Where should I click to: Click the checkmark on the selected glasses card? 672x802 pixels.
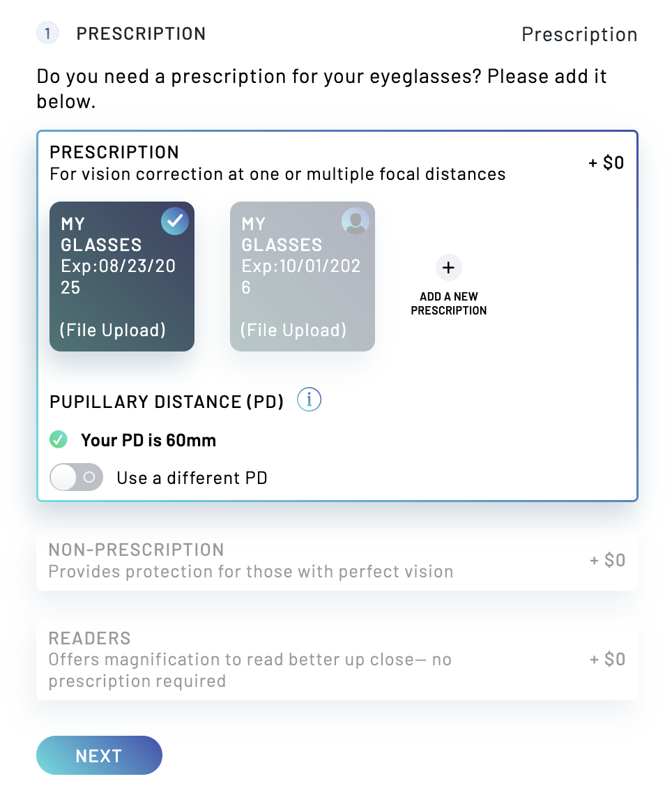click(174, 221)
